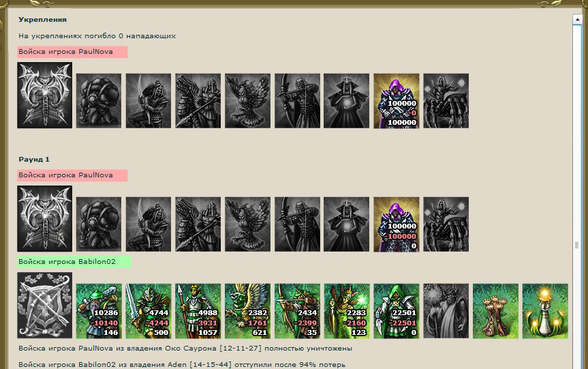588x369 pixels.
Task: Click PaulNova's bat-winged emblem in Укрепления section
Action: click(x=44, y=95)
